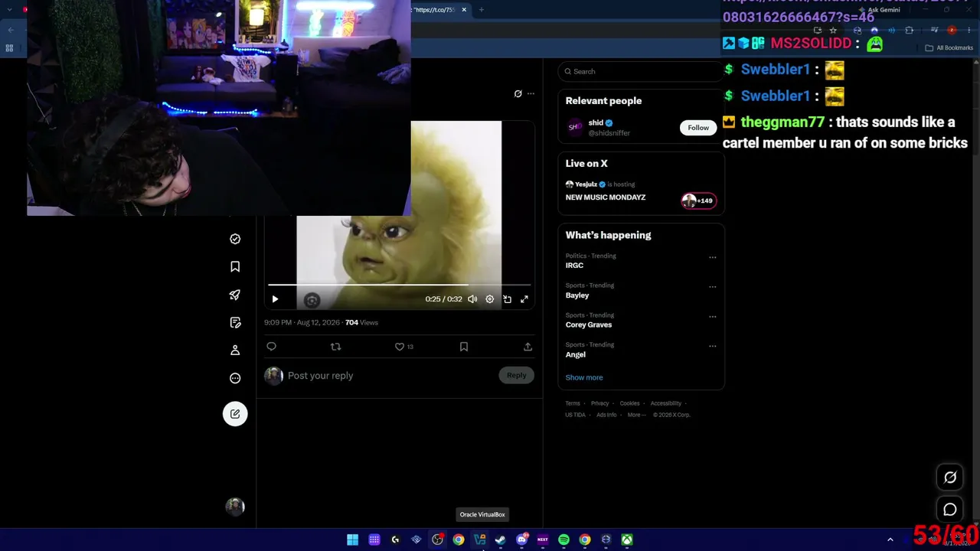Mute the tweet video volume

point(472,299)
